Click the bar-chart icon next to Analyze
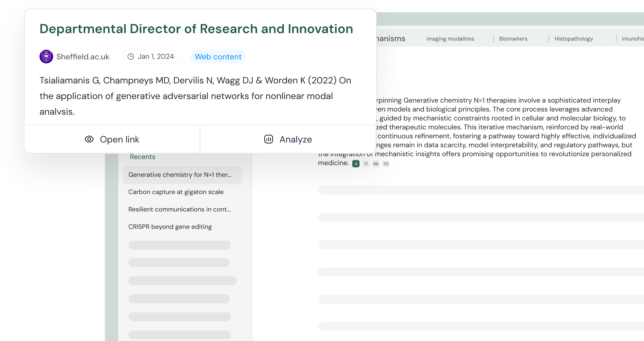Image resolution: width=644 pixels, height=341 pixels. (268, 139)
